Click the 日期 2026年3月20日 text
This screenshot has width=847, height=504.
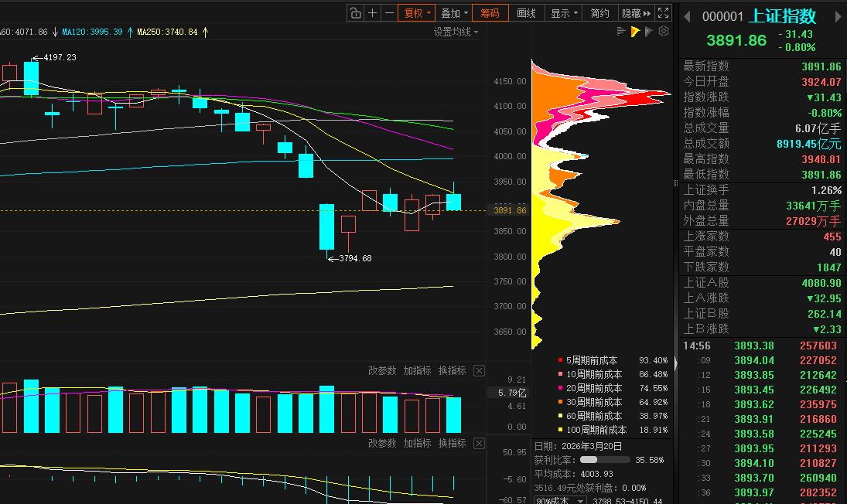click(x=578, y=446)
